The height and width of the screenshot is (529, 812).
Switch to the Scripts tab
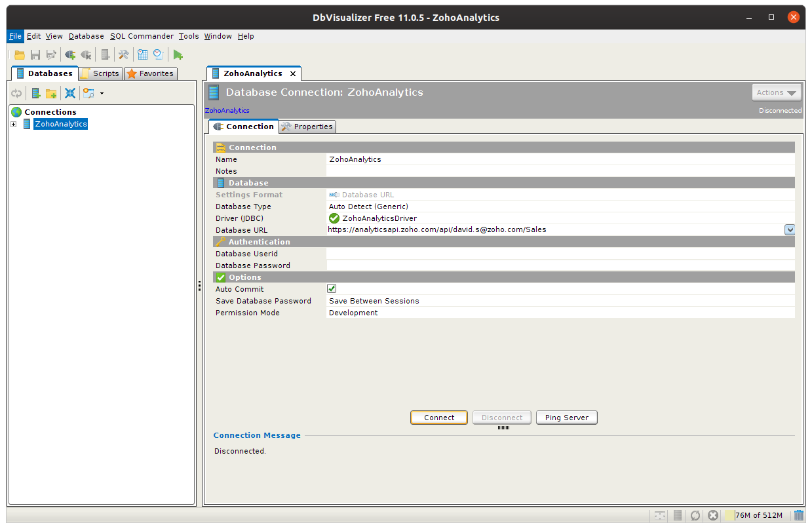tap(100, 73)
